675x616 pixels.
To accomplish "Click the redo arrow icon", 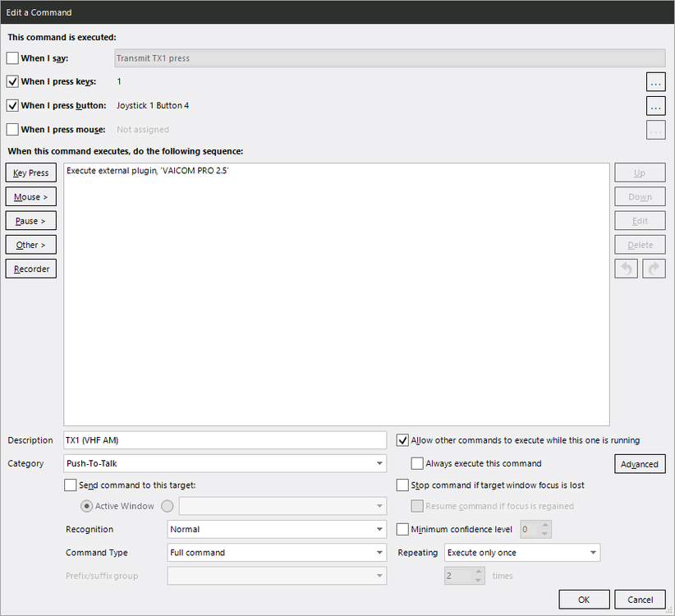I will coord(654,269).
